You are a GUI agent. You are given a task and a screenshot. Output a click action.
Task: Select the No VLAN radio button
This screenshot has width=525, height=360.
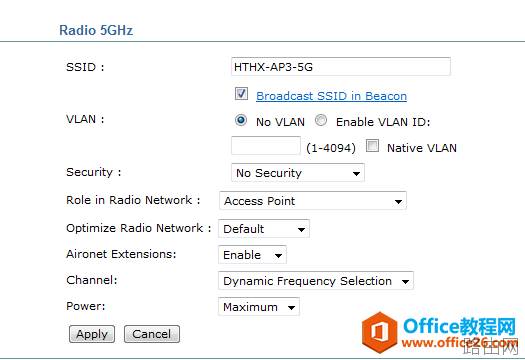coord(241,120)
